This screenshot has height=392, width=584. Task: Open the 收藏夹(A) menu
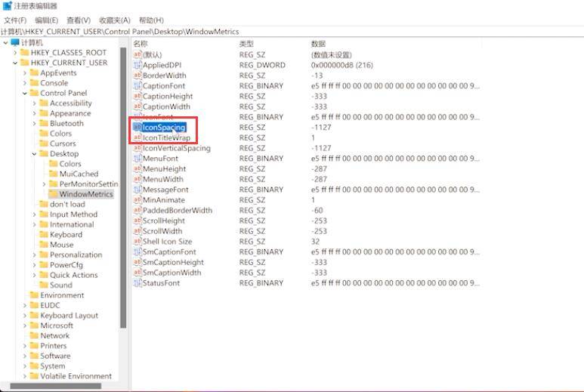point(114,20)
